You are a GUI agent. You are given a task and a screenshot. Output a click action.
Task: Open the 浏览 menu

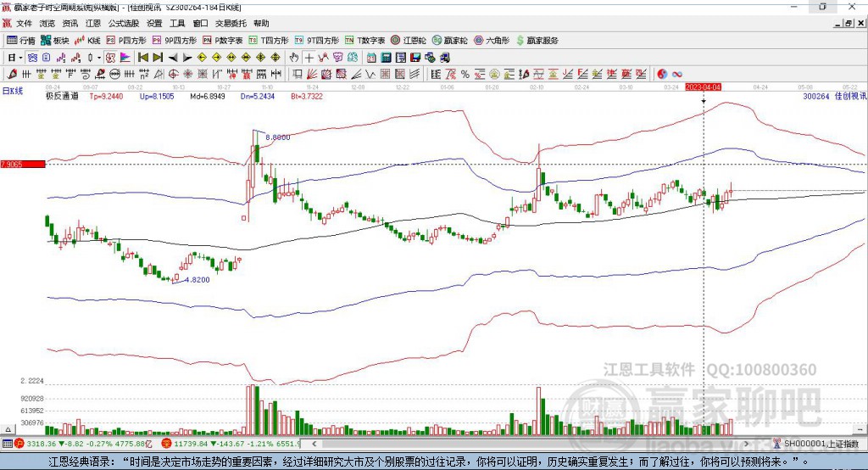47,23
